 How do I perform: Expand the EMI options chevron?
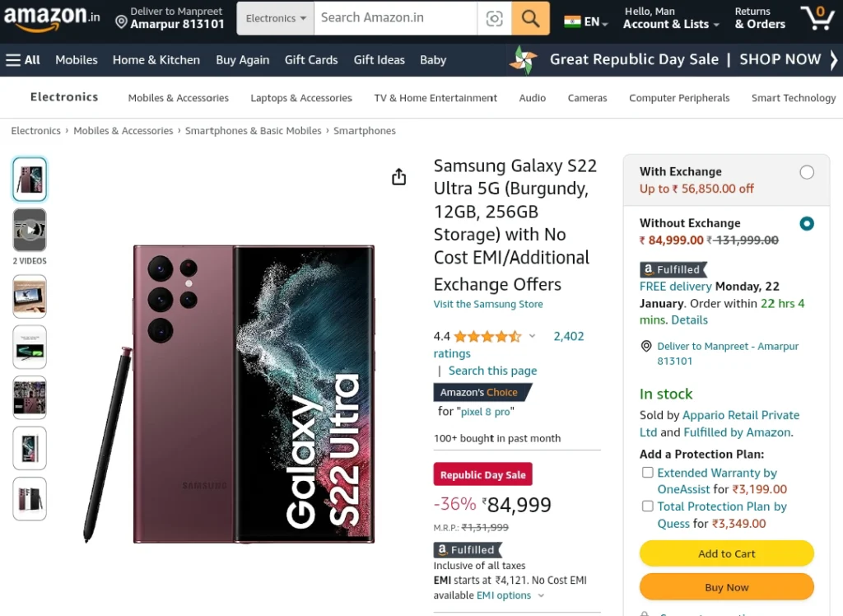click(x=541, y=595)
